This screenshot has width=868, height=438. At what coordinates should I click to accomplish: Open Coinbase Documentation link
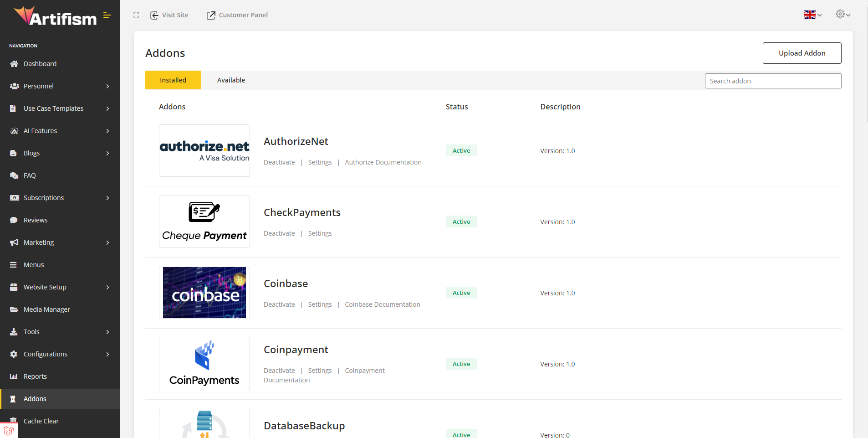[x=382, y=304]
